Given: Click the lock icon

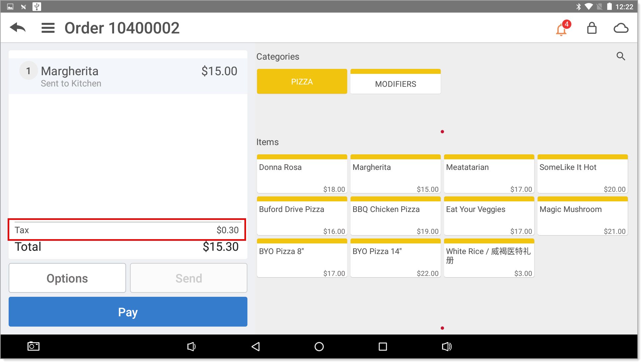Looking at the screenshot, I should click(592, 28).
